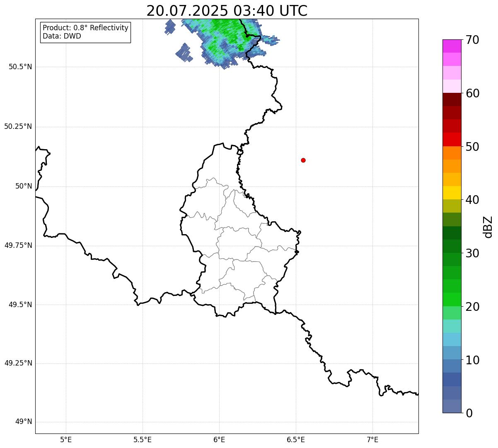
Task: Click the 'Product: 0.8° Reflectivity' text
Action: click(86, 28)
